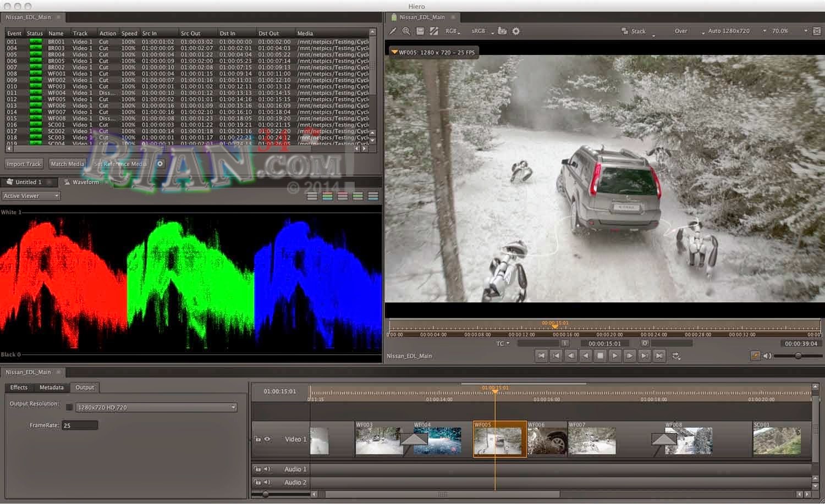Mute the Audio 2 track speaker

(x=267, y=483)
